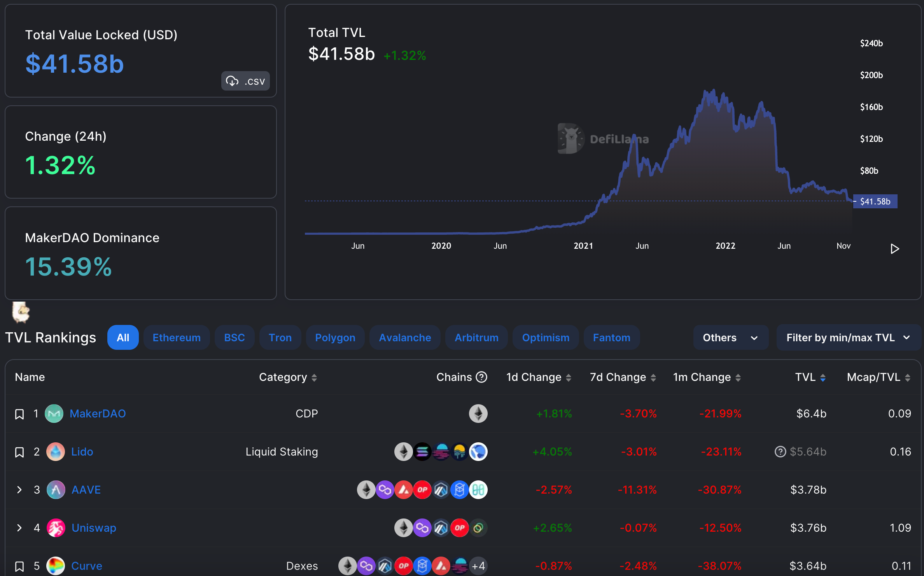Viewport: 924px width, 576px height.
Task: Click the +4 more chains badge for Curve
Action: (x=478, y=566)
